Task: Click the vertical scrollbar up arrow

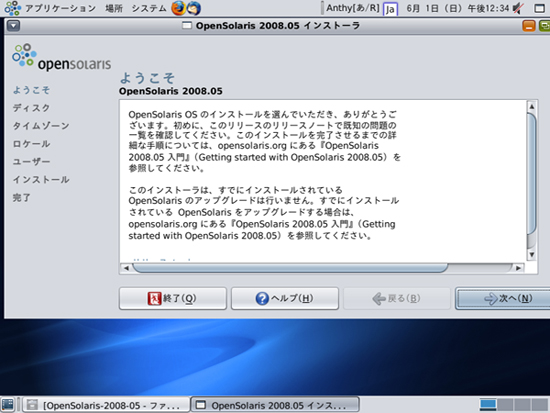Action: [532, 106]
